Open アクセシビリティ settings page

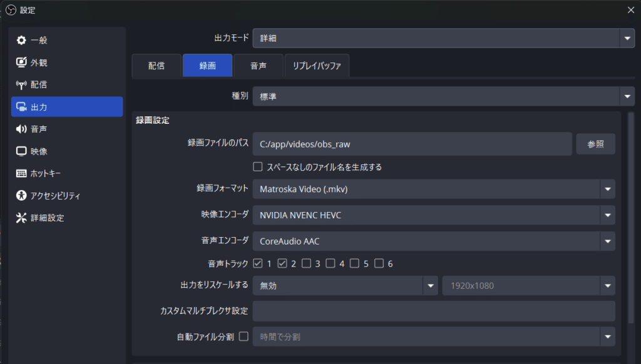[67, 195]
